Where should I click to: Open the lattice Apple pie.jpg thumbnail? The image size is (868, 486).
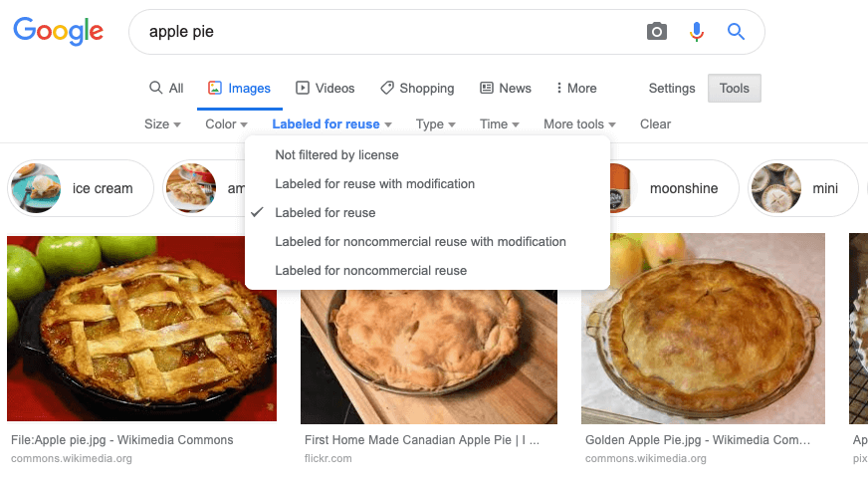(x=141, y=329)
